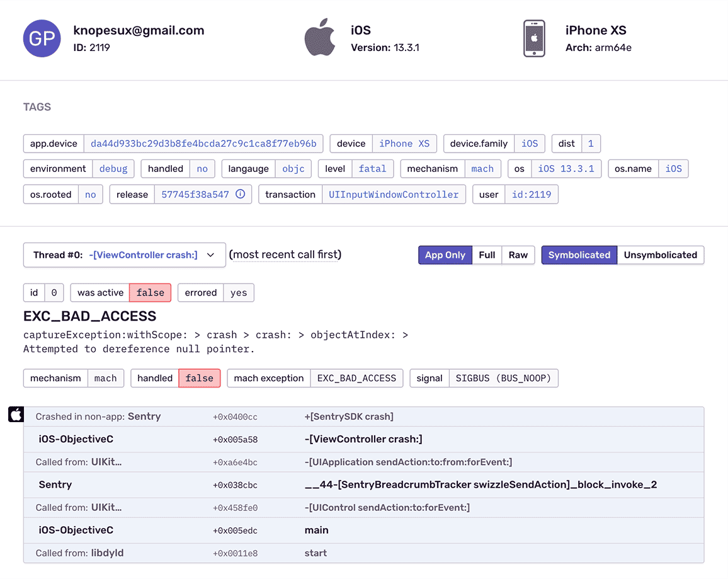
Task: Click the release 57745f38a547 tag value
Action: point(195,195)
